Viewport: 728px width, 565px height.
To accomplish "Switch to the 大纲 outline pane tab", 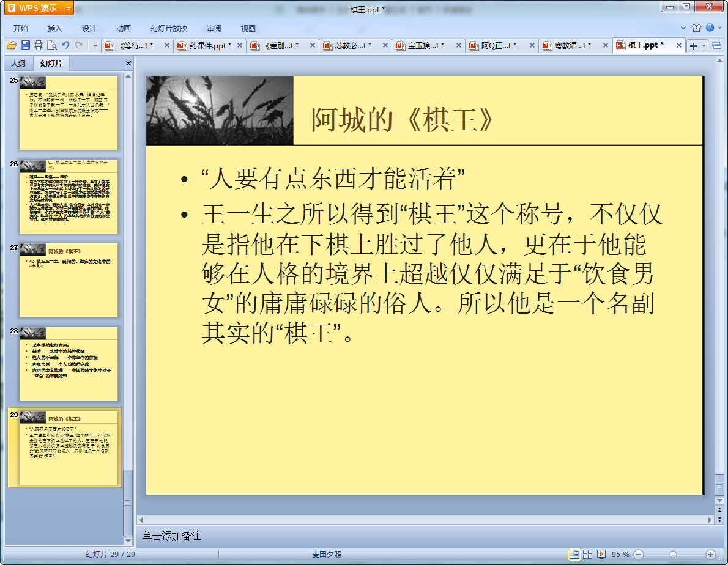I will pyautogui.click(x=18, y=64).
